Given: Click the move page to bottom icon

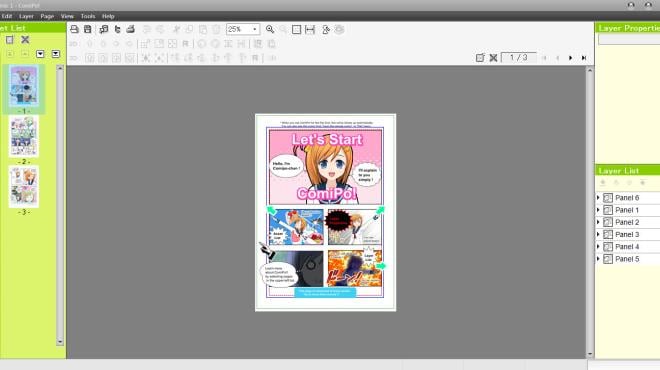Looking at the screenshot, I should (56, 54).
